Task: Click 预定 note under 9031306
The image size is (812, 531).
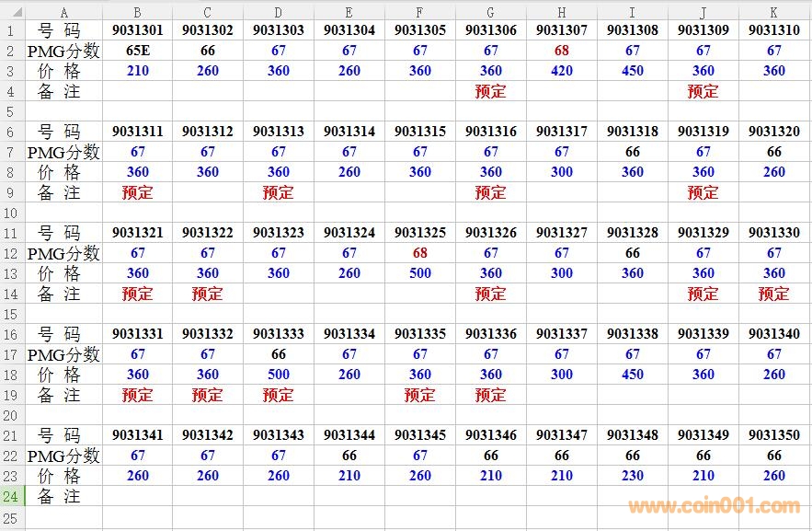Action: tap(490, 91)
